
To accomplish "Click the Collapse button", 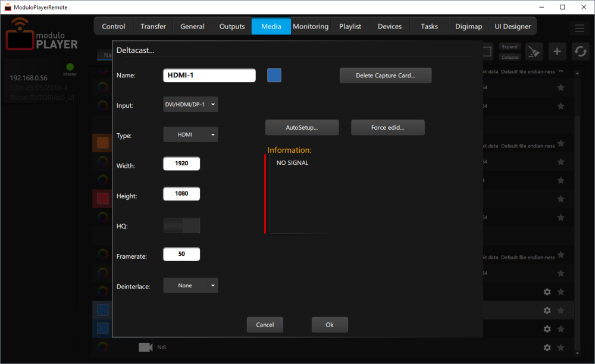I will pyautogui.click(x=510, y=57).
